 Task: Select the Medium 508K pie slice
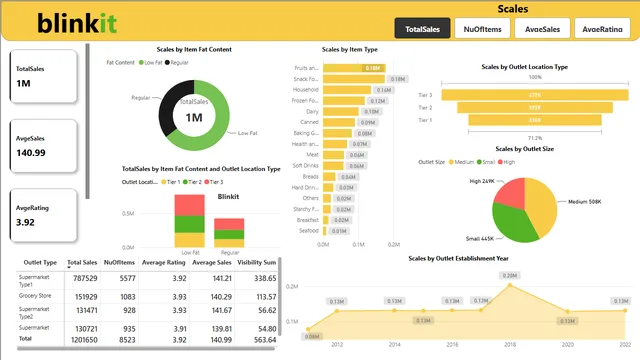tap(543, 206)
